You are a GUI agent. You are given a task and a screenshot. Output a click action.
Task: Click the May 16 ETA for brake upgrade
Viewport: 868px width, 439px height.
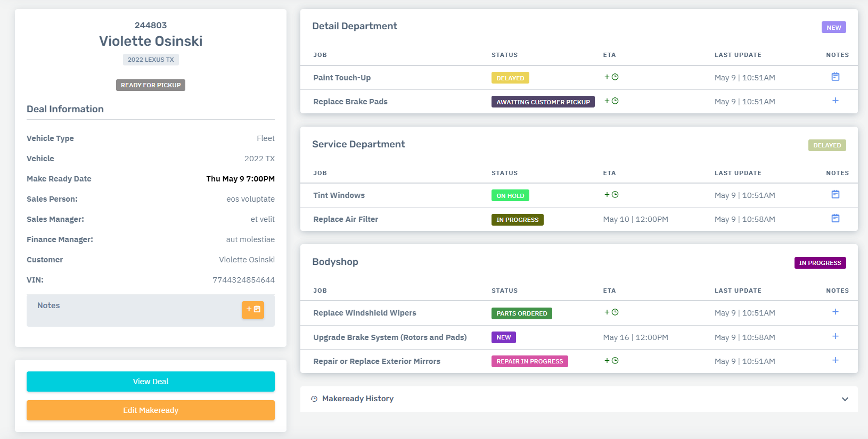(635, 337)
